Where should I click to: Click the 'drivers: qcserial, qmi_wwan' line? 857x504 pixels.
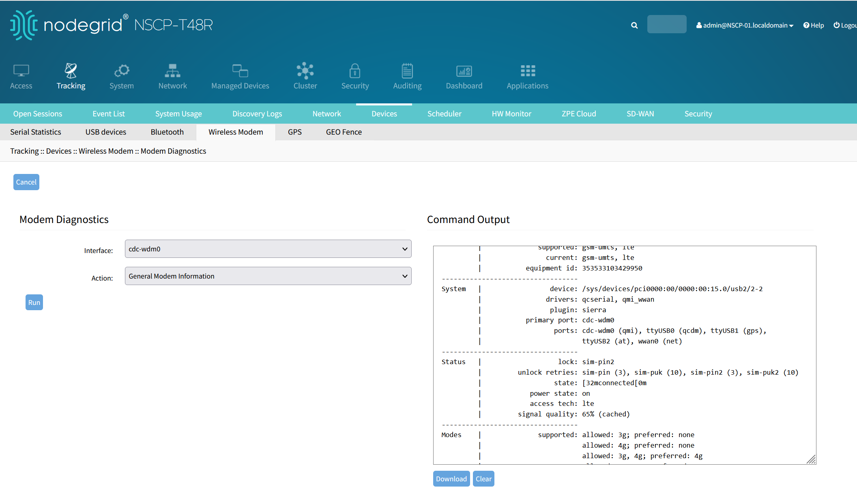click(x=600, y=299)
